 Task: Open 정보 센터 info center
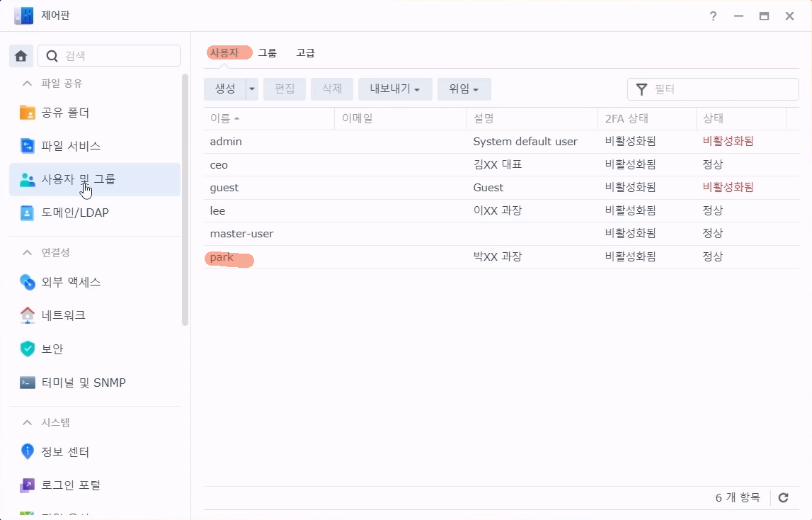click(65, 452)
